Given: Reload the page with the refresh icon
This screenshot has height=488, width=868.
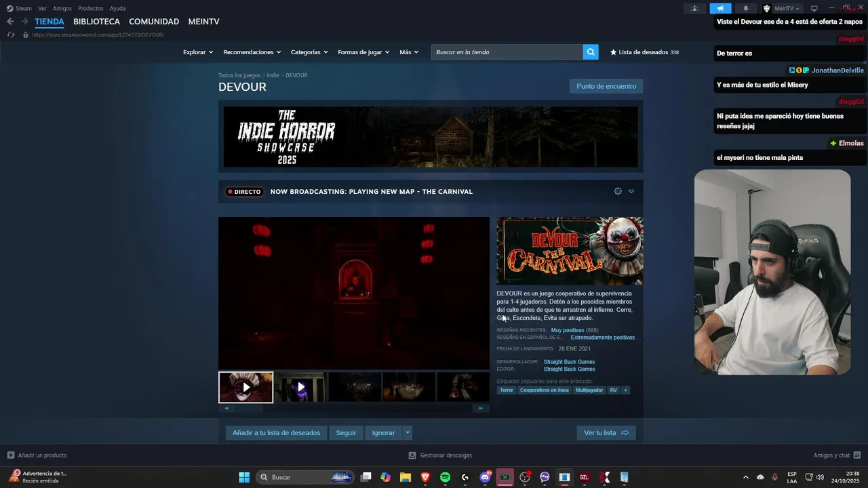Looking at the screenshot, I should (11, 35).
